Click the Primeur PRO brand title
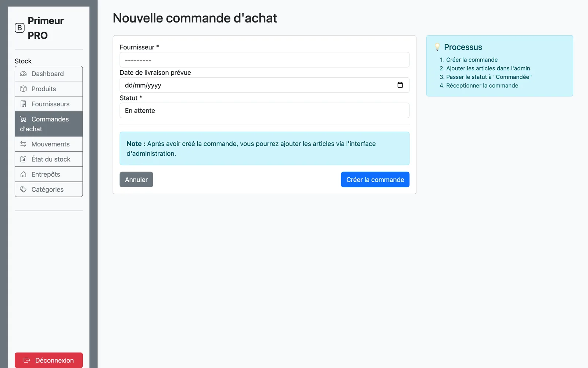Screen dimensions: 588x368 [x=46, y=28]
